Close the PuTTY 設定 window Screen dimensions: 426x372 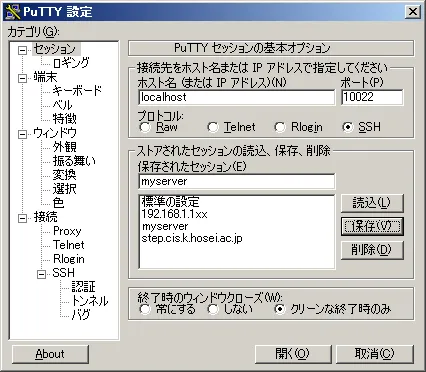point(413,12)
